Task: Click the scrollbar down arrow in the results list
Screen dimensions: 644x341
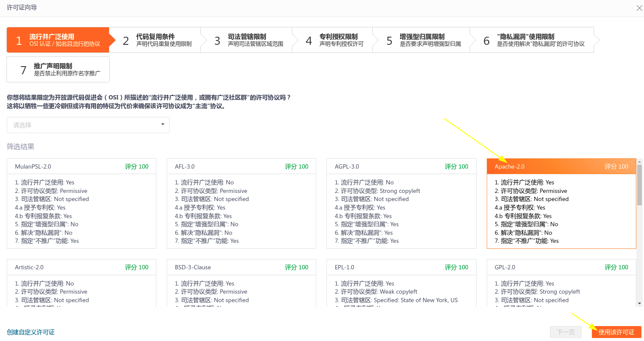Action: 640,303
